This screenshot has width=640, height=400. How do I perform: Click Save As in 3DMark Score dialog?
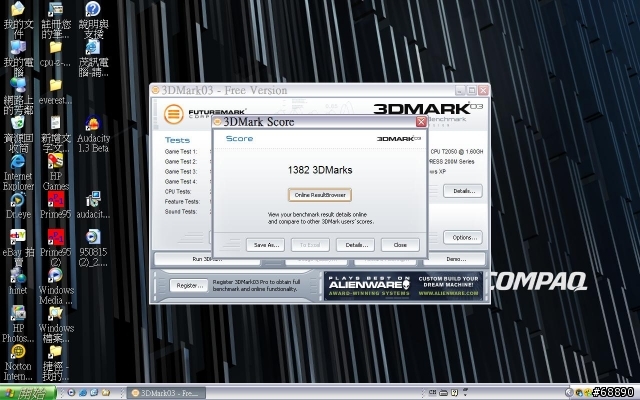(x=266, y=245)
